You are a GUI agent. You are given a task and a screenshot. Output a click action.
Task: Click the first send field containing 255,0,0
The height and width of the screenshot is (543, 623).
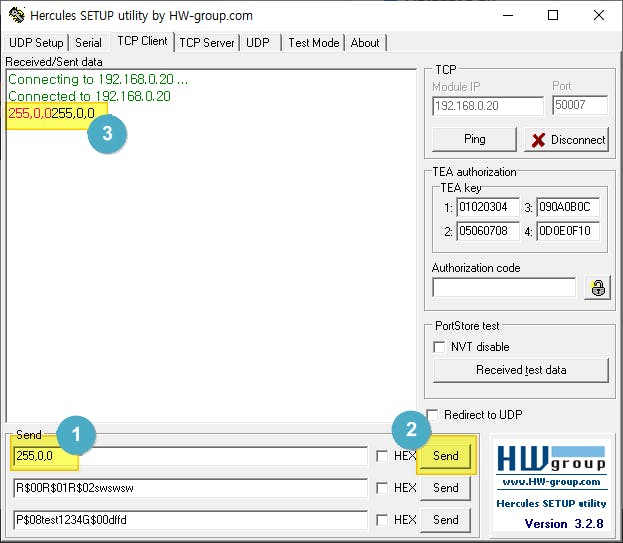click(190, 456)
